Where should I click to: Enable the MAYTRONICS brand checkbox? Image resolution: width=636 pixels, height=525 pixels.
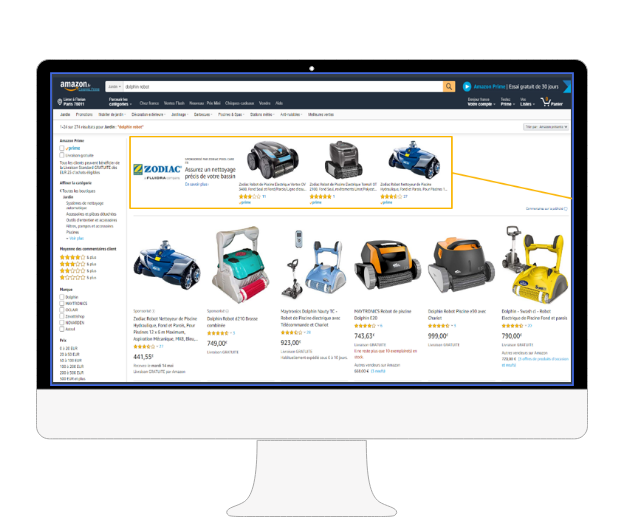[62, 303]
